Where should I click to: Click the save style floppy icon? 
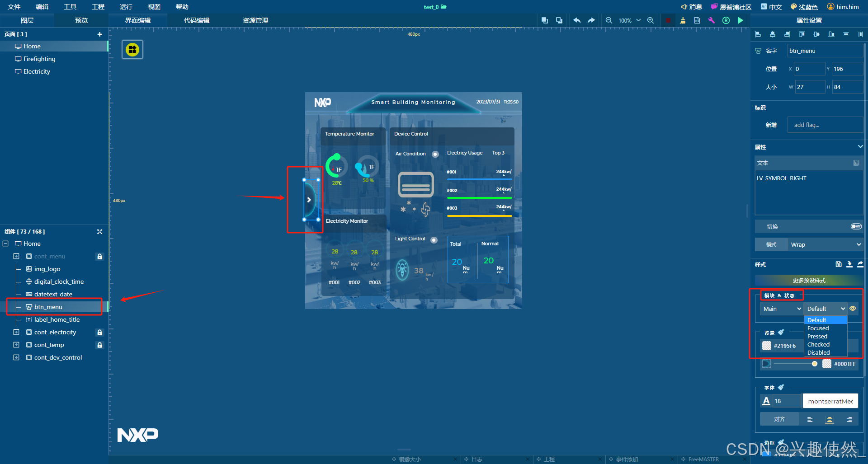point(839,264)
